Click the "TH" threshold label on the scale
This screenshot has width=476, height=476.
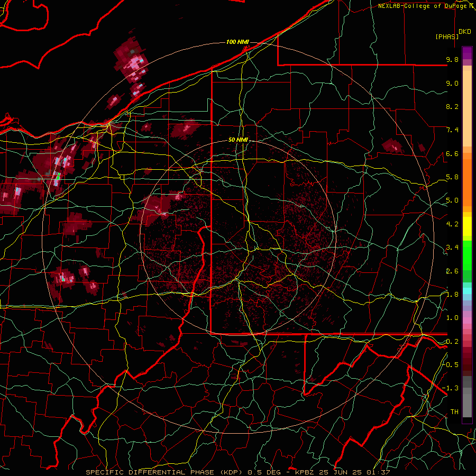(x=454, y=412)
